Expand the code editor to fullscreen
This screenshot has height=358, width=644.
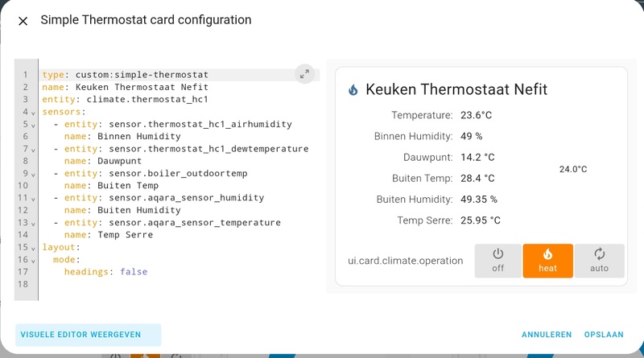coord(304,74)
